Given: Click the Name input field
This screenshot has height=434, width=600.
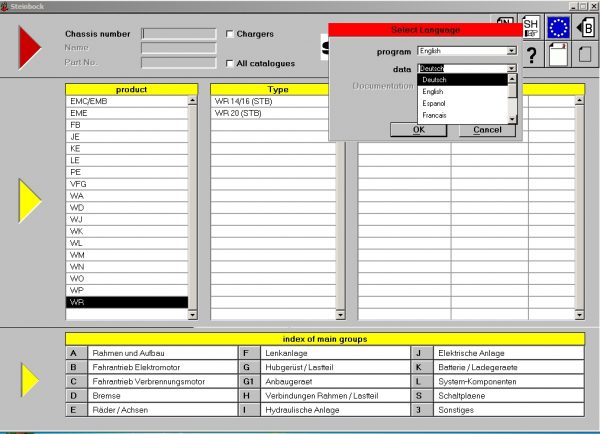Looking at the screenshot, I should [x=179, y=48].
